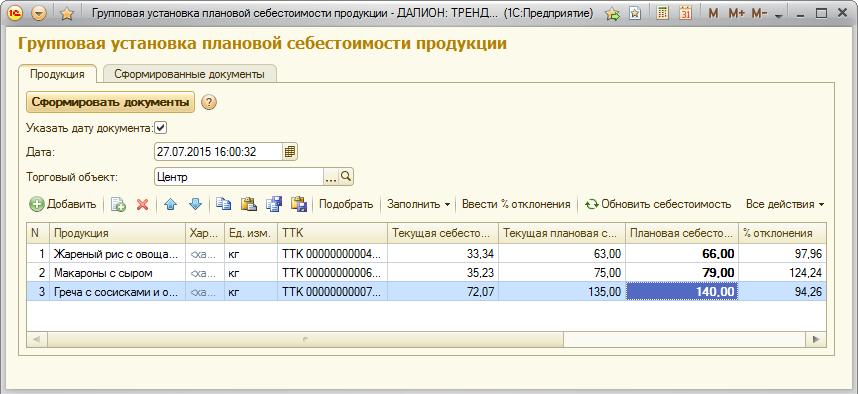The height and width of the screenshot is (394, 858).
Task: Click the Дата input field
Action: (219, 152)
